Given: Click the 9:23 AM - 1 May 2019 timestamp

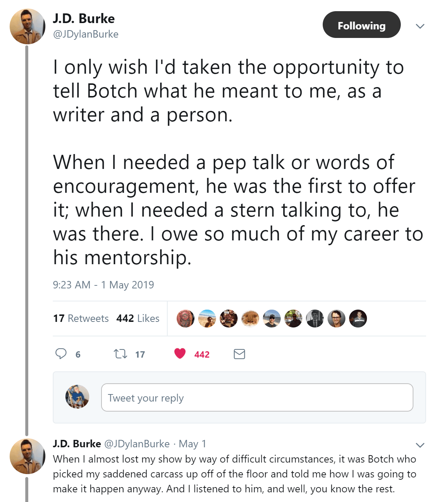Looking at the screenshot, I should click(x=103, y=285).
